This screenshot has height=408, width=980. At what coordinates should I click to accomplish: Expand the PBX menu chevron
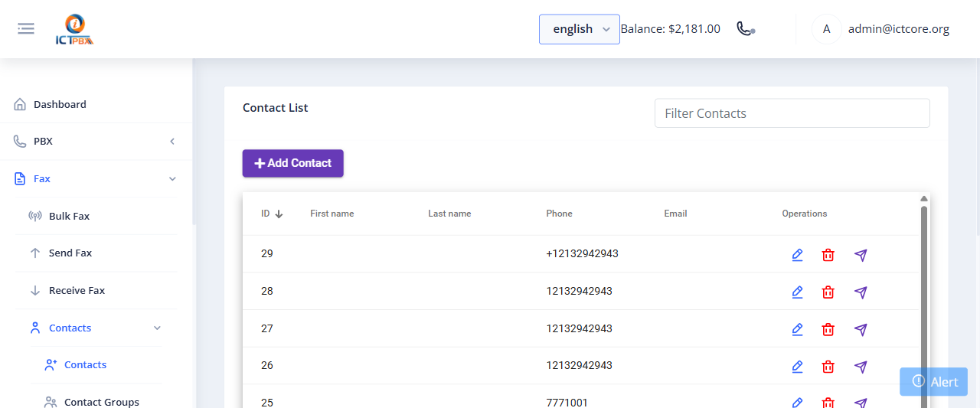[x=172, y=142]
